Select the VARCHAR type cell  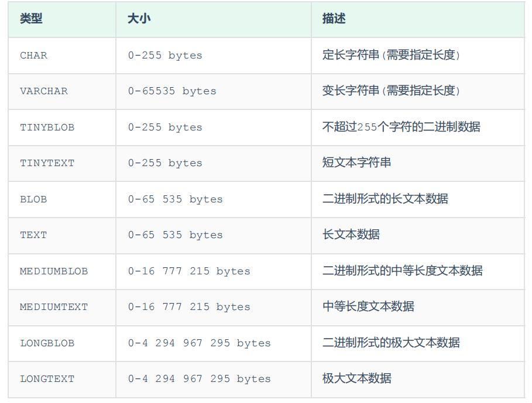pos(44,91)
